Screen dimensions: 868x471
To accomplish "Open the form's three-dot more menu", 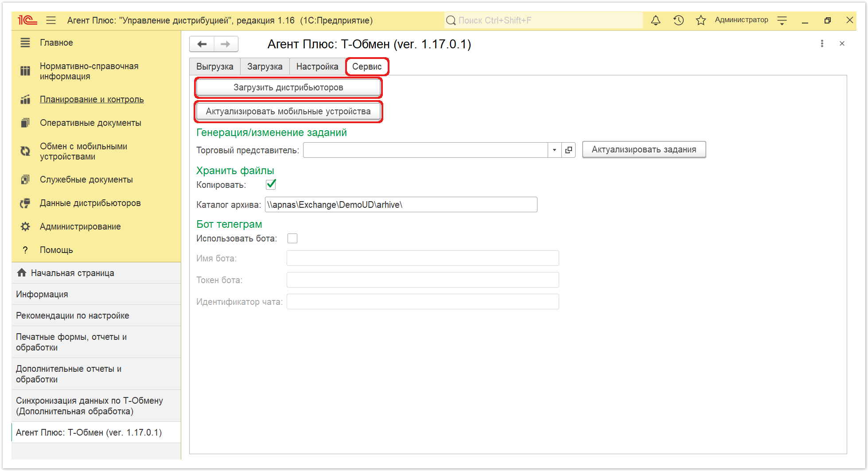I will tap(822, 43).
